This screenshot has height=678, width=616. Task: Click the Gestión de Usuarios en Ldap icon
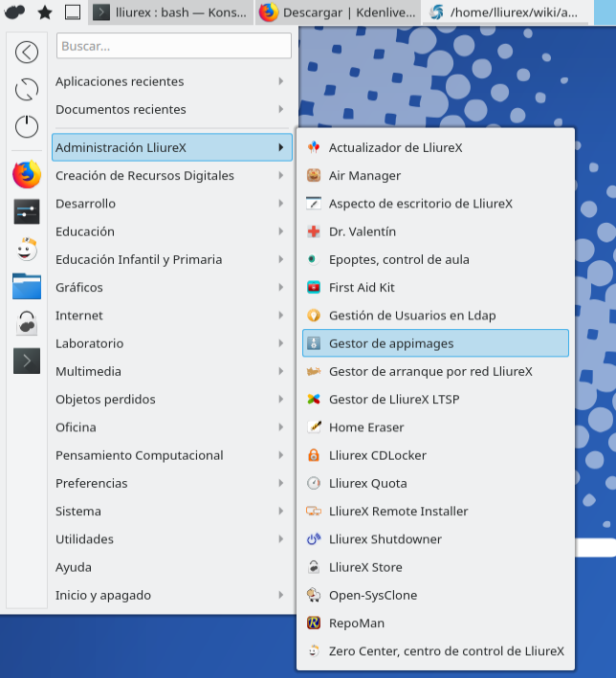tap(314, 316)
